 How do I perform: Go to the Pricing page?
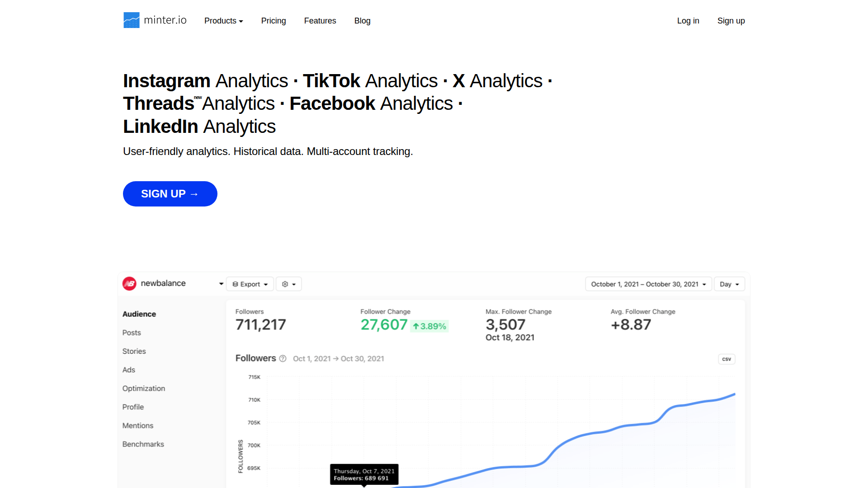273,21
